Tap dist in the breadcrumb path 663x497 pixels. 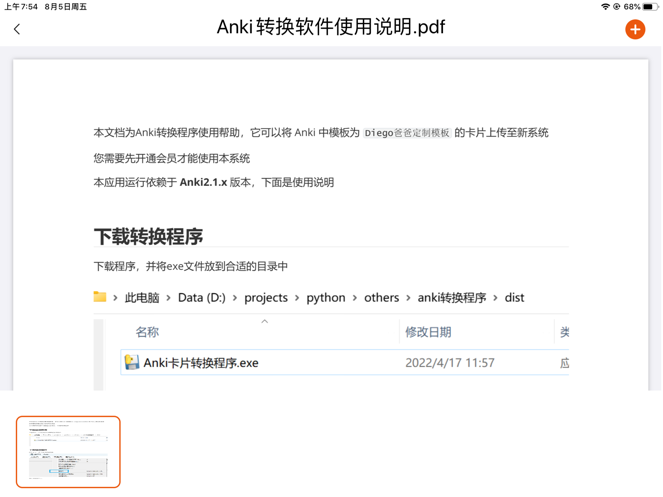(x=514, y=298)
